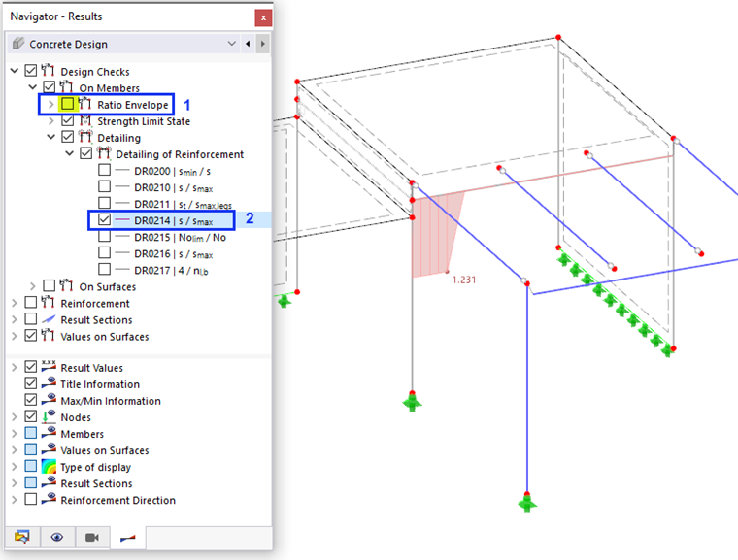
Task: Select the DR0200 row label
Action: [x=172, y=171]
